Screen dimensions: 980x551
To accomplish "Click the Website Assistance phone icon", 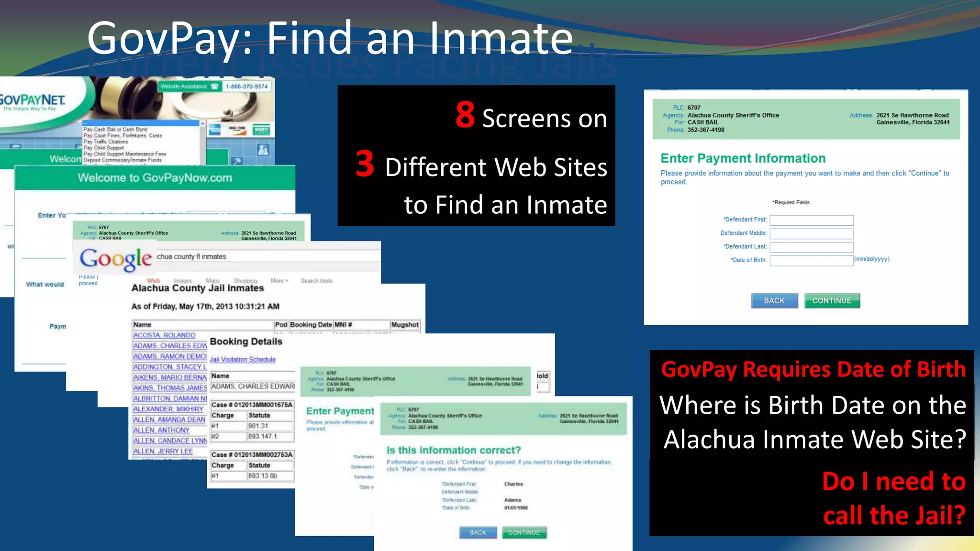I will (x=215, y=87).
